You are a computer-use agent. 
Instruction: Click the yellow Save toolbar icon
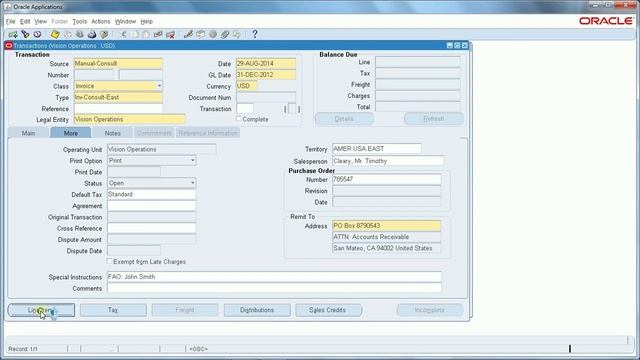(55, 35)
